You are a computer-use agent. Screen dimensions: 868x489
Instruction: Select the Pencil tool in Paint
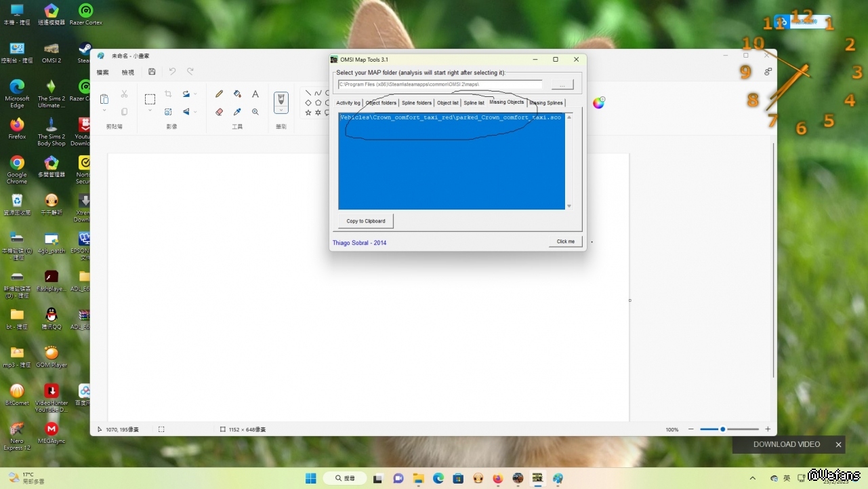pos(219,94)
